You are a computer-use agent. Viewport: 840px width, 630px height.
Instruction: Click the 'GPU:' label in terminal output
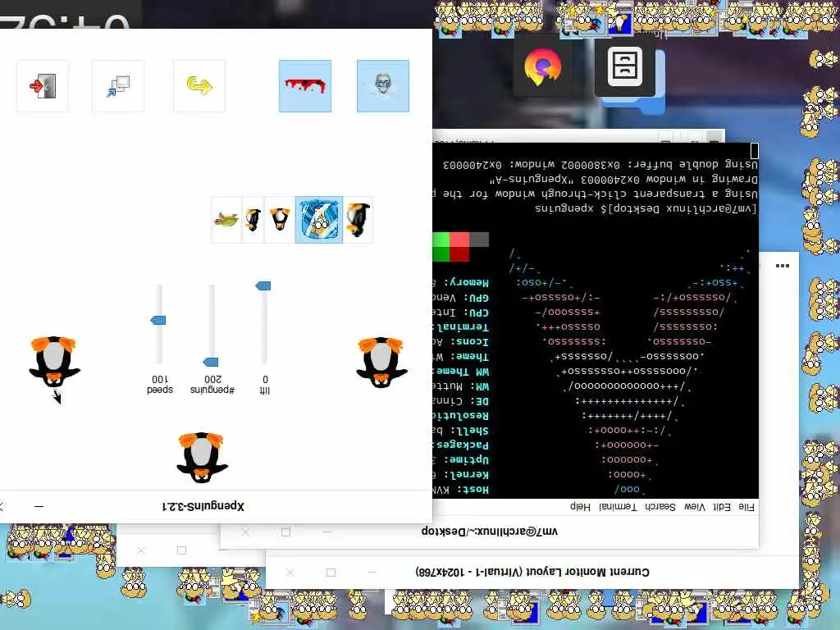(476, 297)
